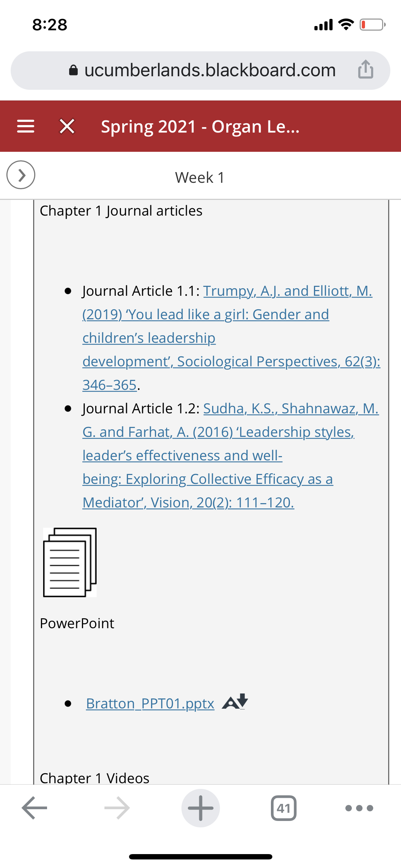Close the course panel with X icon
401x868 pixels.
(x=67, y=126)
